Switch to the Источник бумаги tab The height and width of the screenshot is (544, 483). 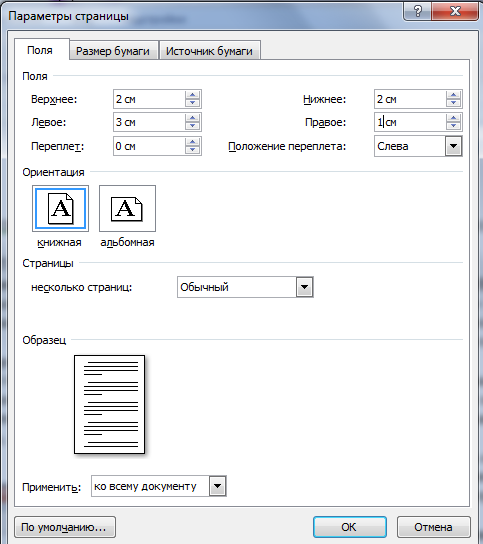tap(209, 51)
